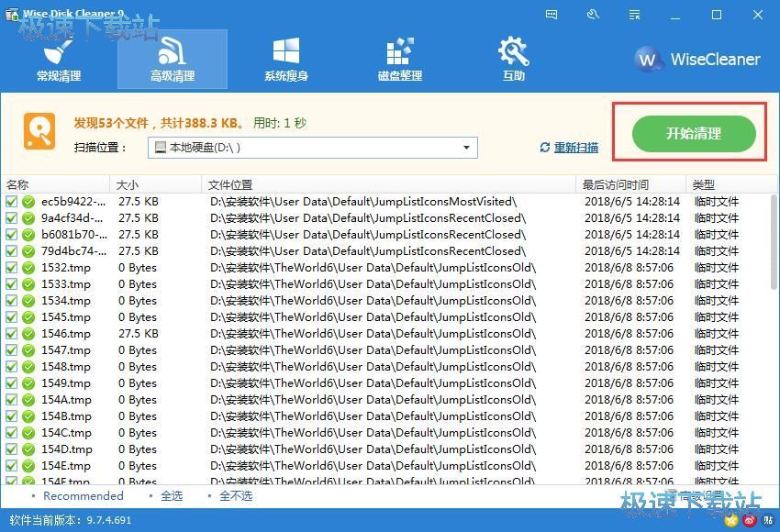Toggle checkbox for 79d4bc74 file
Image resolution: width=780 pixels, height=532 pixels.
pos(11,251)
